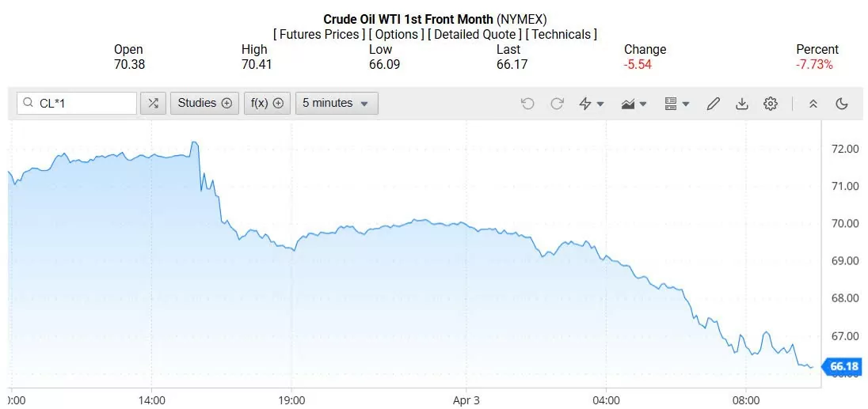868x409 pixels.
Task: Expand the chart layout template dropdown
Action: [x=676, y=104]
